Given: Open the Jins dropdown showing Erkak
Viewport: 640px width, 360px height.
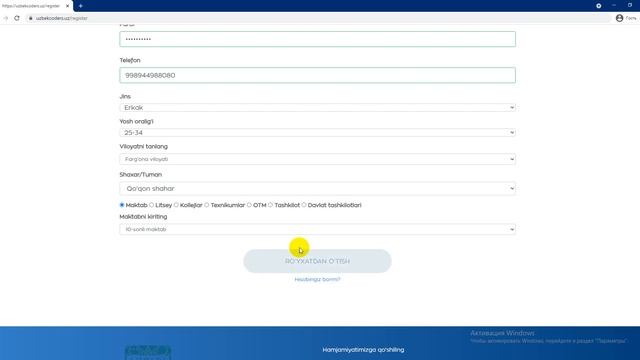Looking at the screenshot, I should point(317,108).
